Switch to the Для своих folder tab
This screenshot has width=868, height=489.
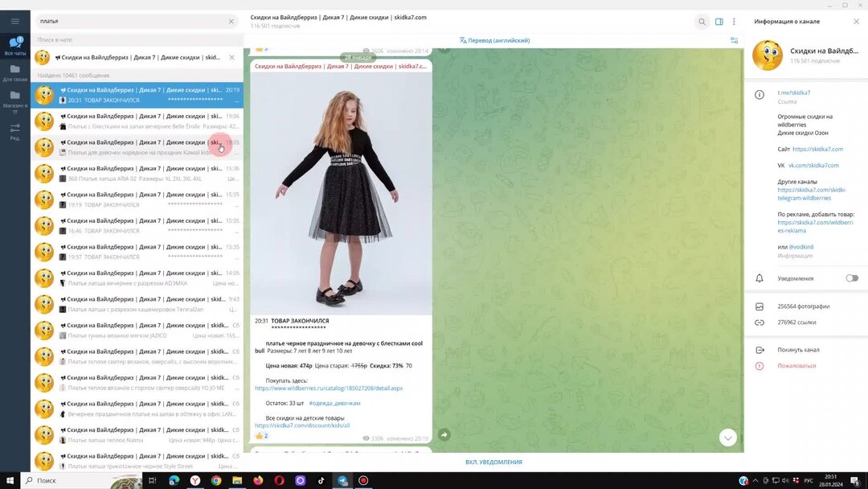click(x=15, y=75)
